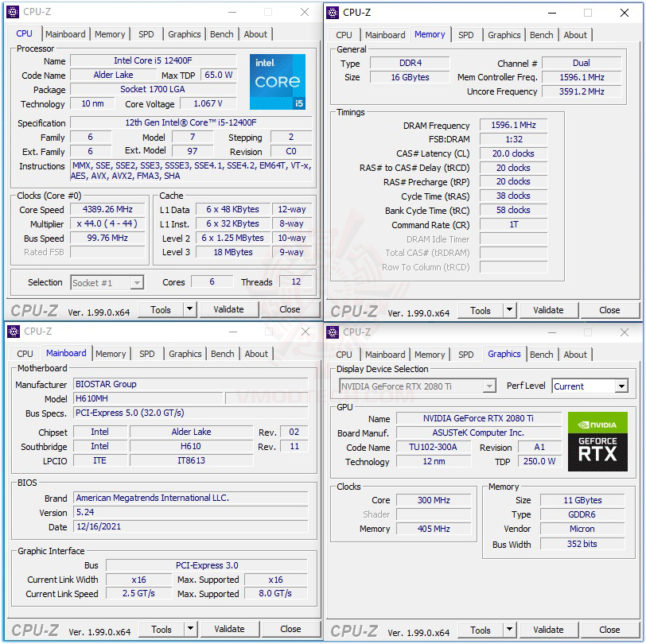Click the Command Rate value 1T
The height and width of the screenshot is (644, 646).
[x=513, y=224]
